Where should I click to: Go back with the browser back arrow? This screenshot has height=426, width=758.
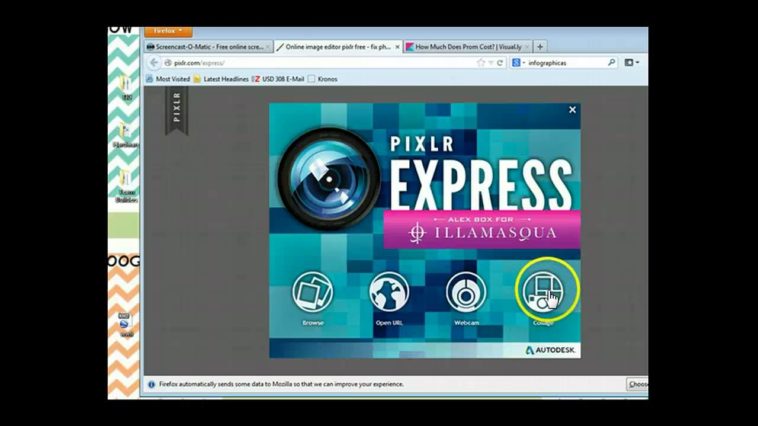(153, 62)
